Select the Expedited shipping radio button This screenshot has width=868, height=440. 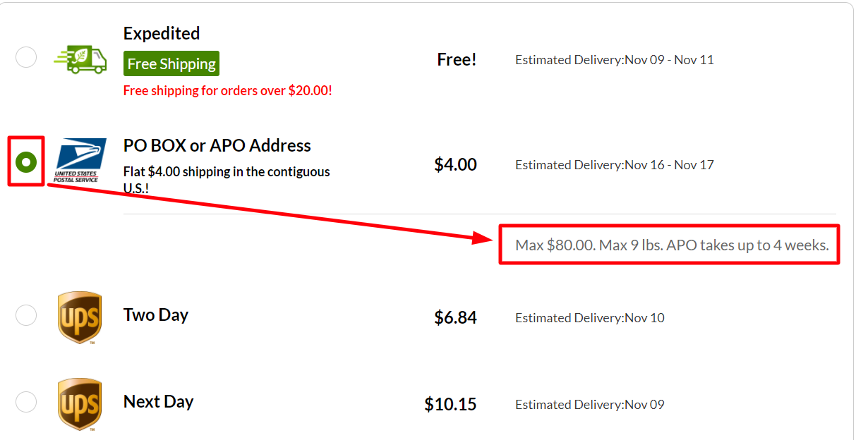pyautogui.click(x=26, y=57)
